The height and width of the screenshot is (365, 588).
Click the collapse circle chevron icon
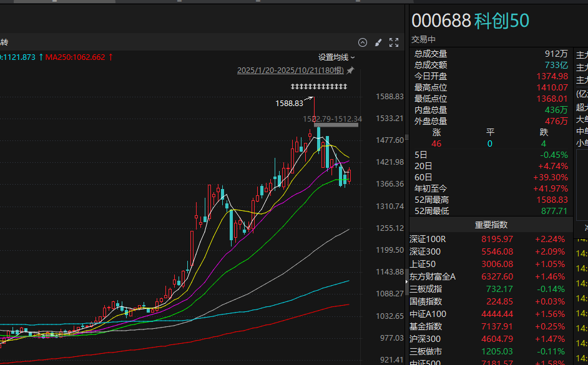pyautogui.click(x=363, y=42)
